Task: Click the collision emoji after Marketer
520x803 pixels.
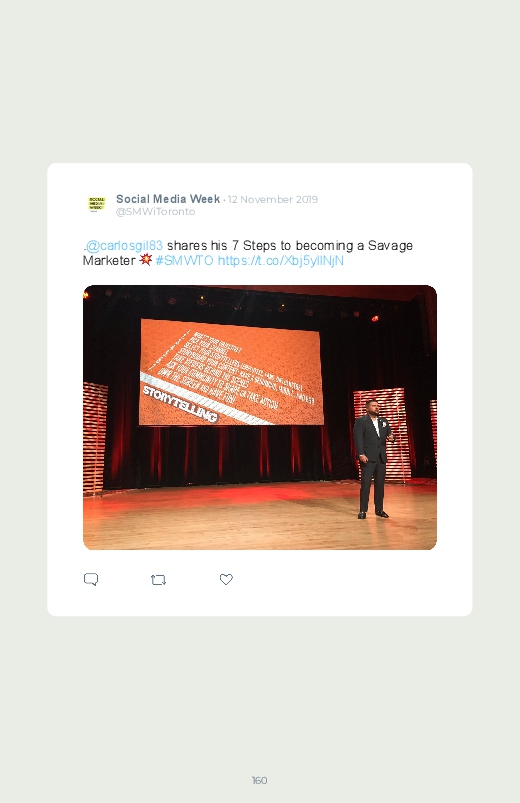Action: pos(145,260)
